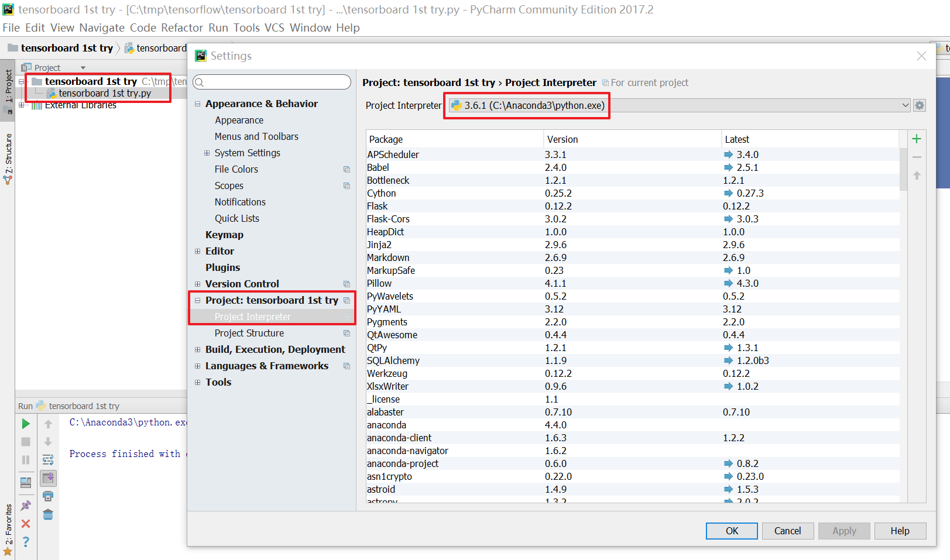Viewport: 950px width, 560px height.
Task: Open Notifications settings page
Action: [x=240, y=202]
